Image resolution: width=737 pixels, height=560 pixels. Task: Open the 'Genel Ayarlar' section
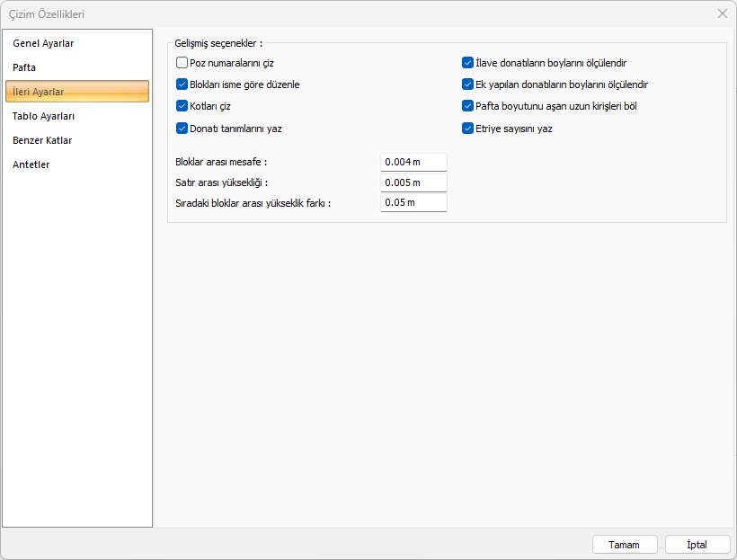43,43
